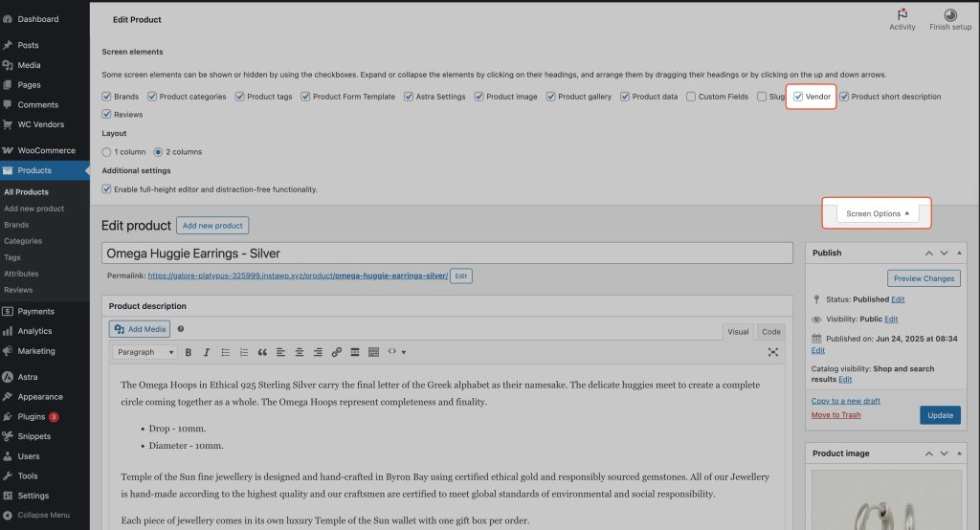Switch to the Visual editor tab
The height and width of the screenshot is (530, 980).
[x=738, y=332]
